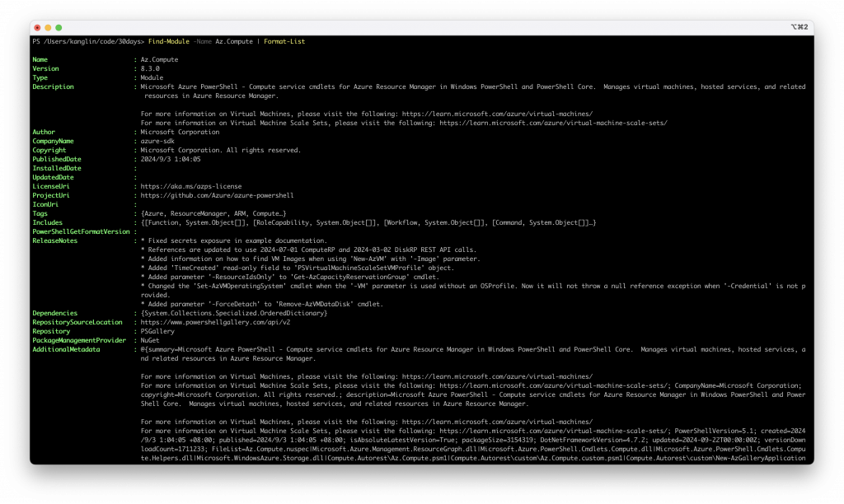Select the CompanyName field label
This screenshot has height=504, width=844.
click(53, 141)
